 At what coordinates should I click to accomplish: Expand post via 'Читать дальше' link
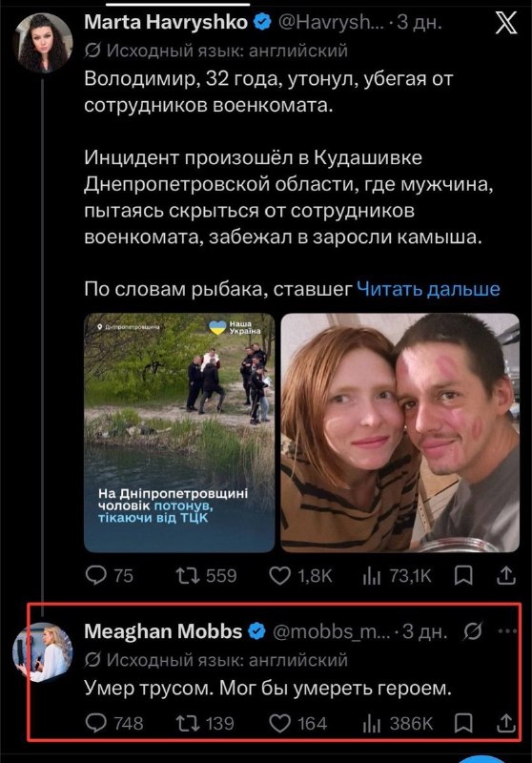point(428,289)
